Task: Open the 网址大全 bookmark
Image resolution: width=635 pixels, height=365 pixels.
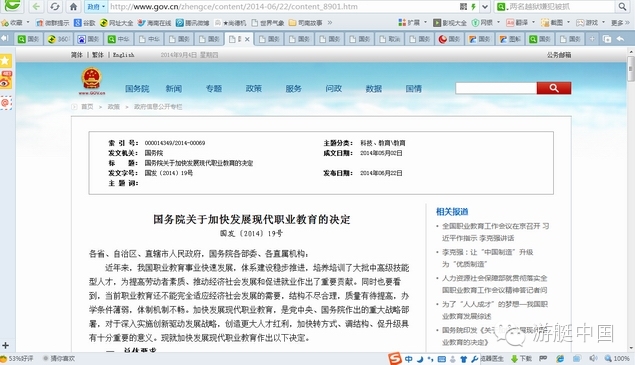Action: coord(116,23)
